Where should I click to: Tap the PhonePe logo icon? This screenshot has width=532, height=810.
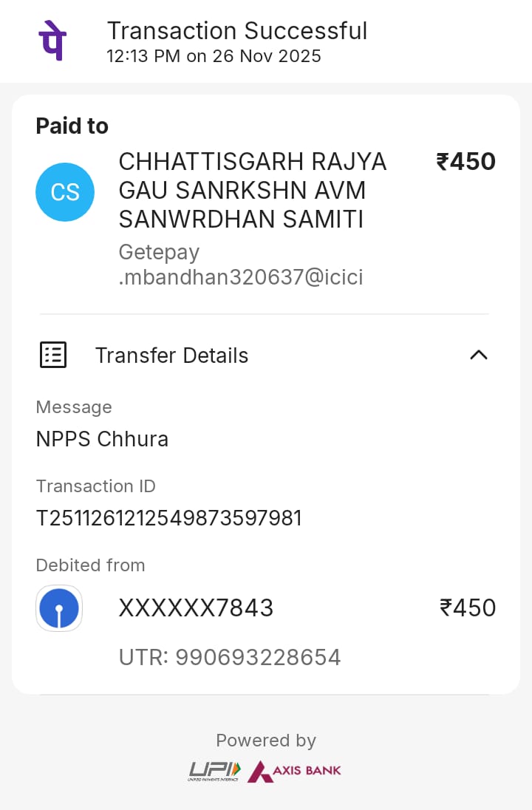tap(52, 41)
